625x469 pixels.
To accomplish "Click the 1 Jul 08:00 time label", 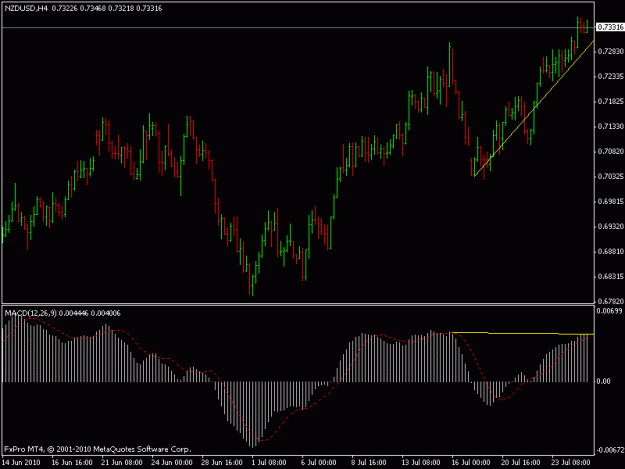I will 269,463.
